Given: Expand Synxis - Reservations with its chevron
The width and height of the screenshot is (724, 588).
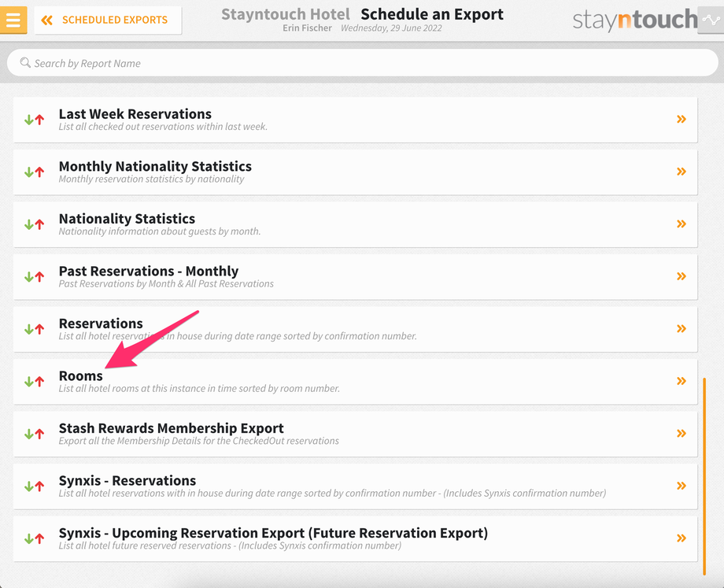Looking at the screenshot, I should click(x=681, y=486).
